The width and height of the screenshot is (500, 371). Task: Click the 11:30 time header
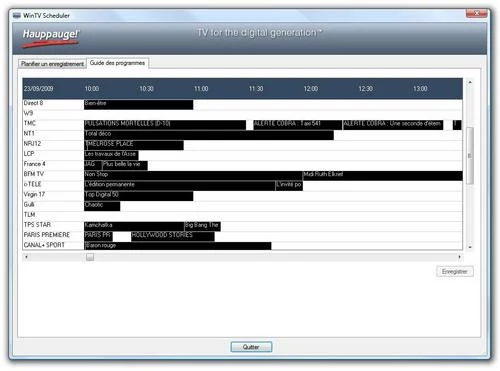pyautogui.click(x=256, y=89)
